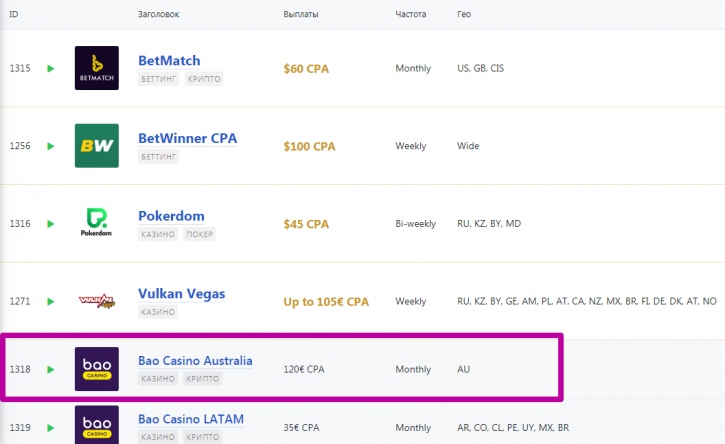Click the RU, KZ, BY, MD geo text

489,224
